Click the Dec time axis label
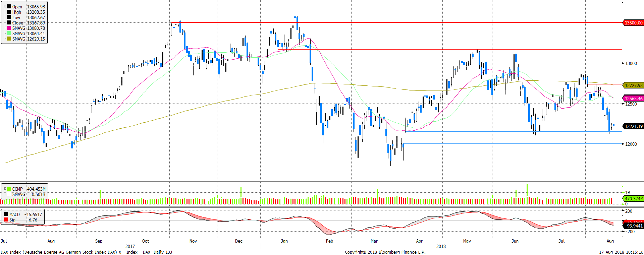644x255 pixels. 239,241
